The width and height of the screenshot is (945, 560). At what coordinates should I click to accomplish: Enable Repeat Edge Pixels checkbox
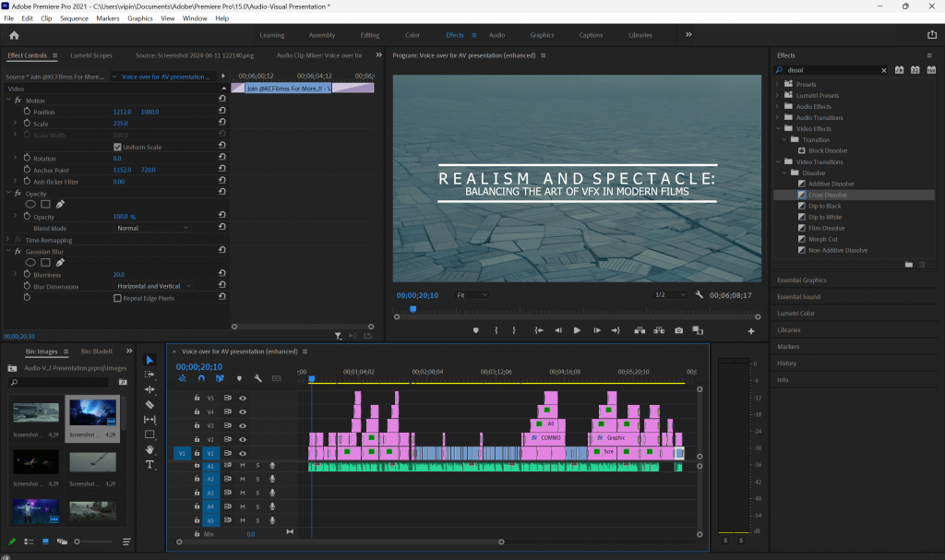117,298
